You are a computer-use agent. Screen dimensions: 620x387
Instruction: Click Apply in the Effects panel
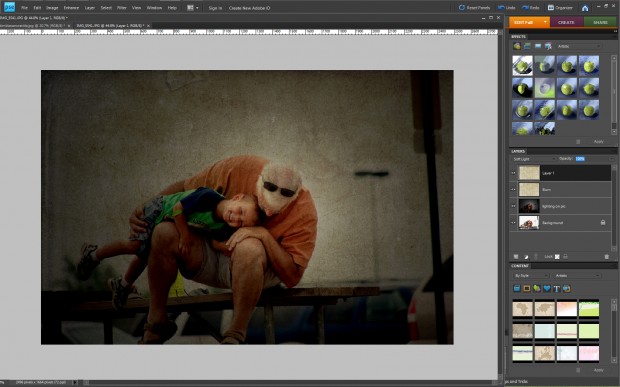click(x=599, y=142)
